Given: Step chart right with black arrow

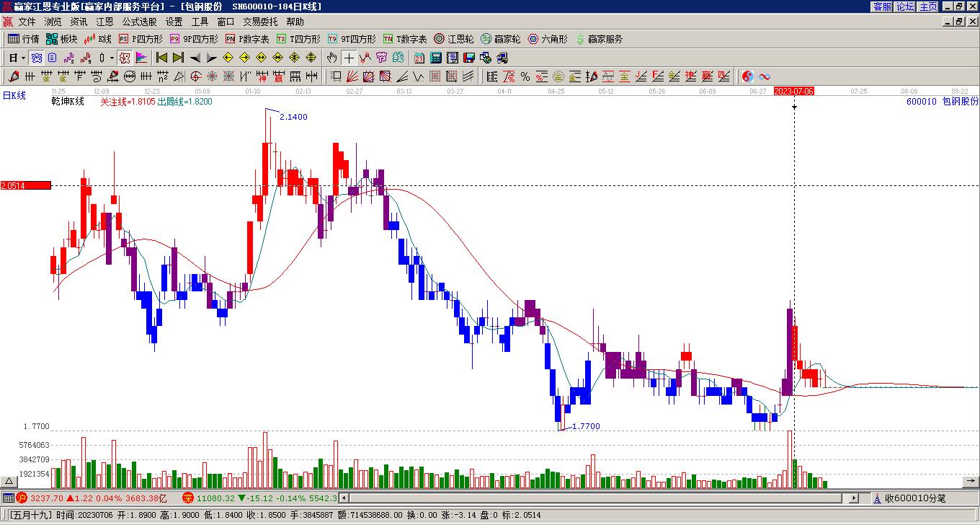Looking at the screenshot, I should 211,58.
